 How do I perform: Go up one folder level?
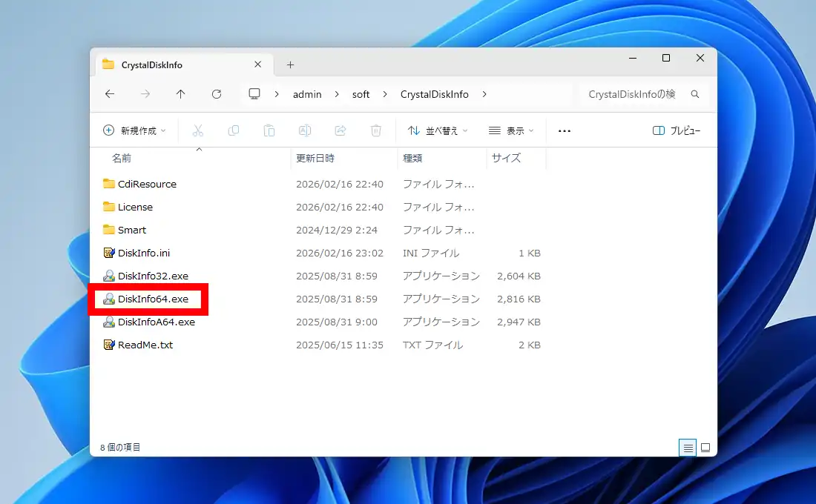(181, 94)
